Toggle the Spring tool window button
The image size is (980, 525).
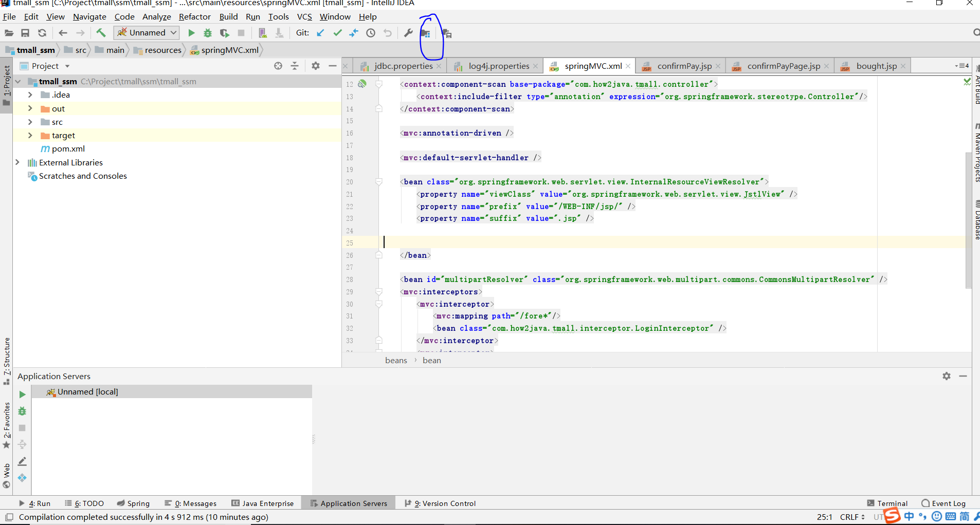pyautogui.click(x=133, y=503)
